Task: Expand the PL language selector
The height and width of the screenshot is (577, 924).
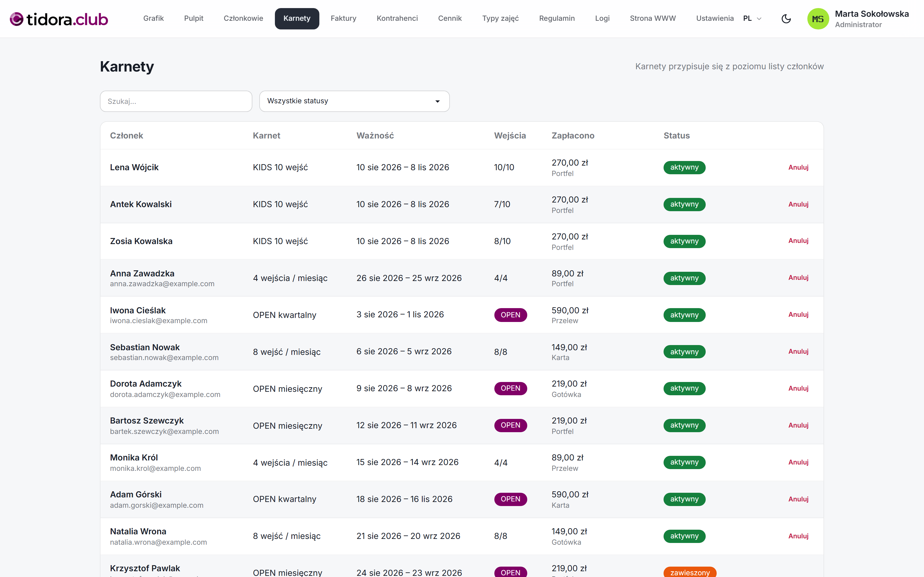Action: click(x=752, y=18)
